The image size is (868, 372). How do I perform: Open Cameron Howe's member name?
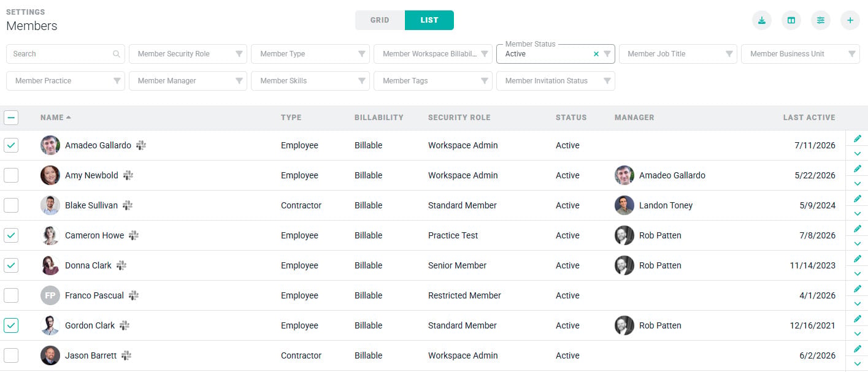pyautogui.click(x=94, y=235)
